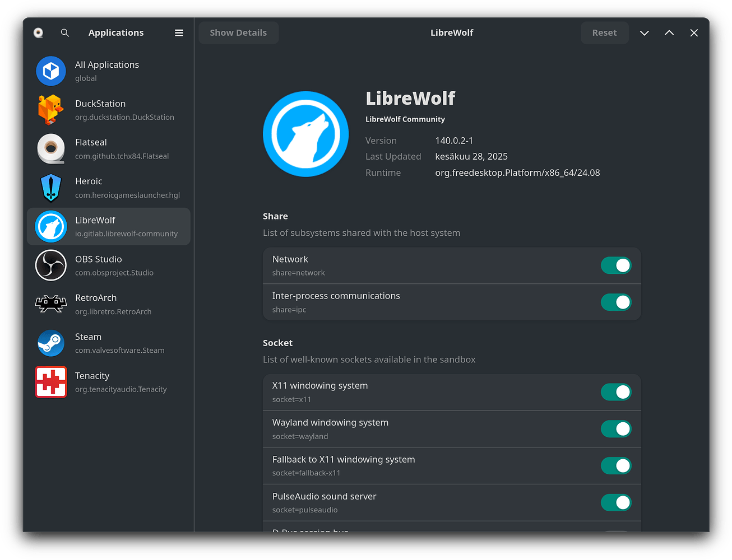Select RetroArch from the application list

click(x=109, y=304)
